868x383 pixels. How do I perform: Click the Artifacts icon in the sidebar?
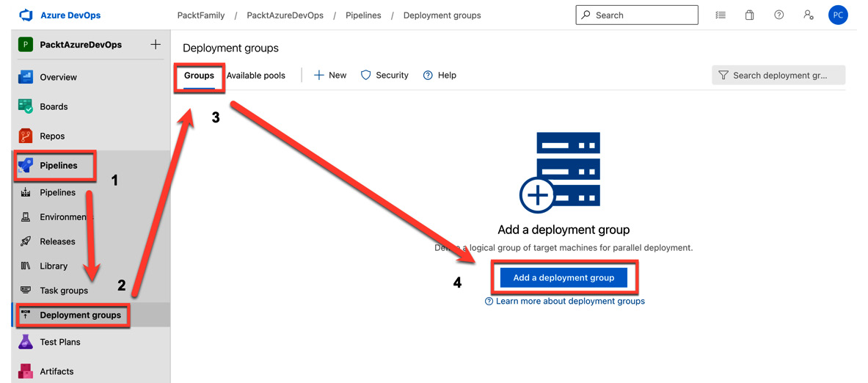click(26, 371)
